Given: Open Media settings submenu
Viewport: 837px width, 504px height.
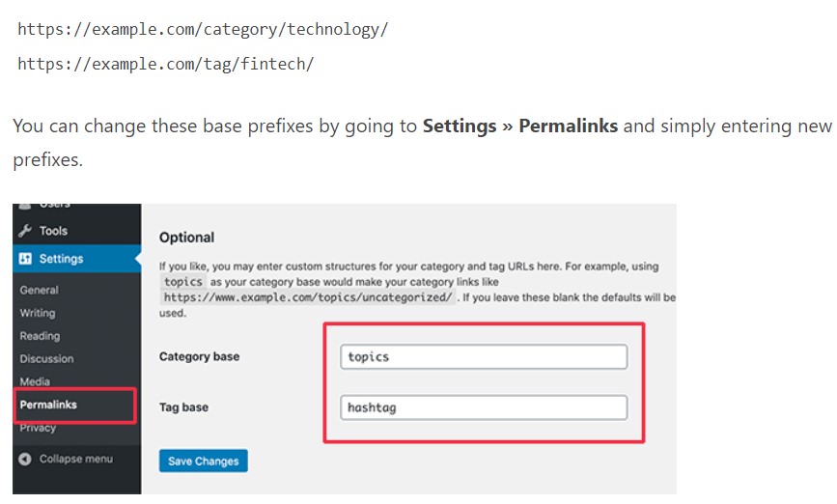Looking at the screenshot, I should pos(35,381).
